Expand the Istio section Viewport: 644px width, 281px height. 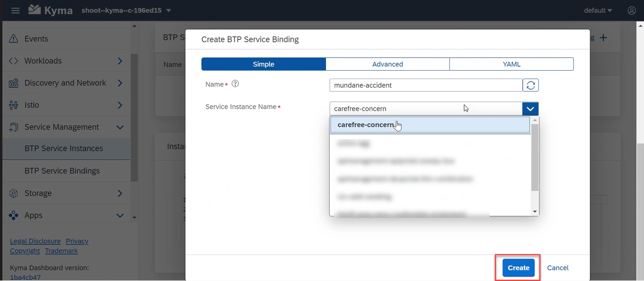click(x=120, y=105)
